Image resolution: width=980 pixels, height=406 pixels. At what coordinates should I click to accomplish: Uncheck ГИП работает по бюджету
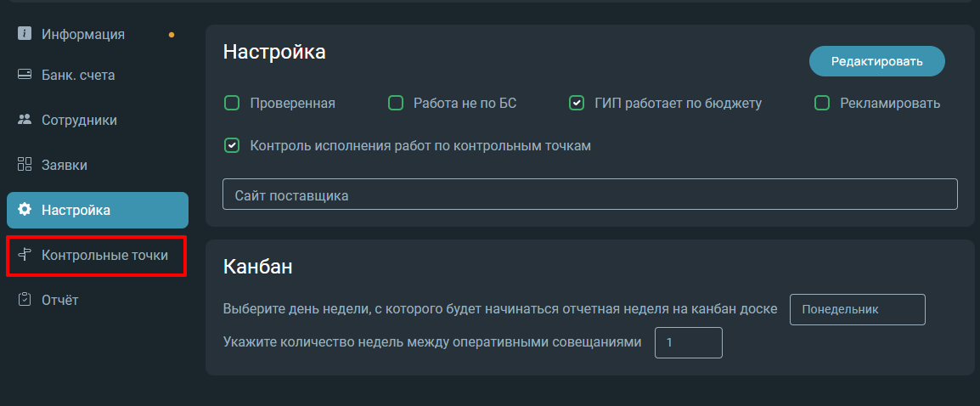tap(577, 104)
